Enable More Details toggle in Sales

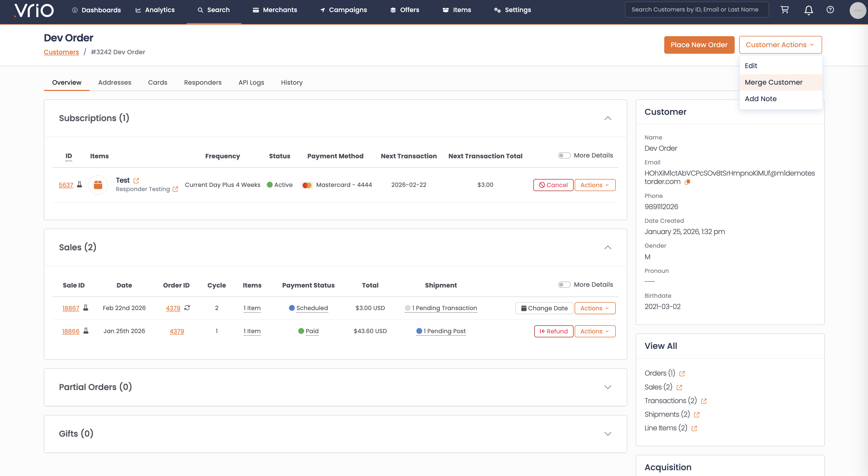coord(564,284)
